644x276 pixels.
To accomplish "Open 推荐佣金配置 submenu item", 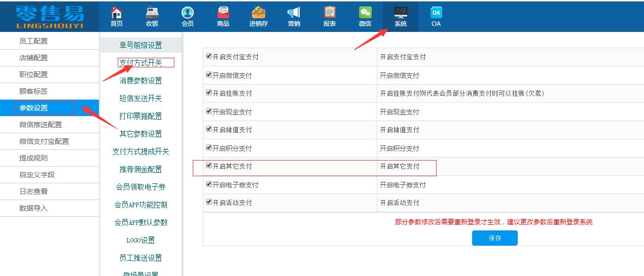I will point(140,169).
